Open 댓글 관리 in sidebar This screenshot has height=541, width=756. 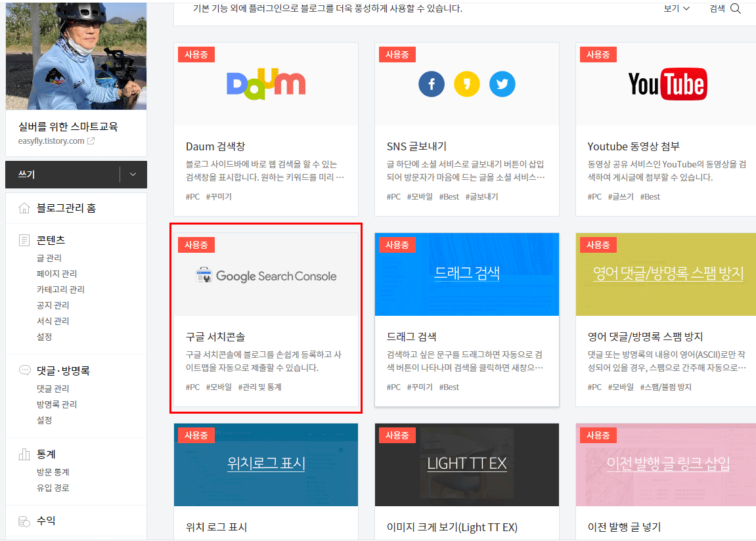pos(53,388)
